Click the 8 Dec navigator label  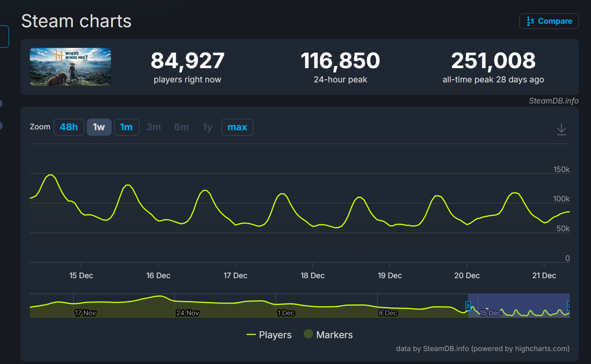tap(388, 313)
